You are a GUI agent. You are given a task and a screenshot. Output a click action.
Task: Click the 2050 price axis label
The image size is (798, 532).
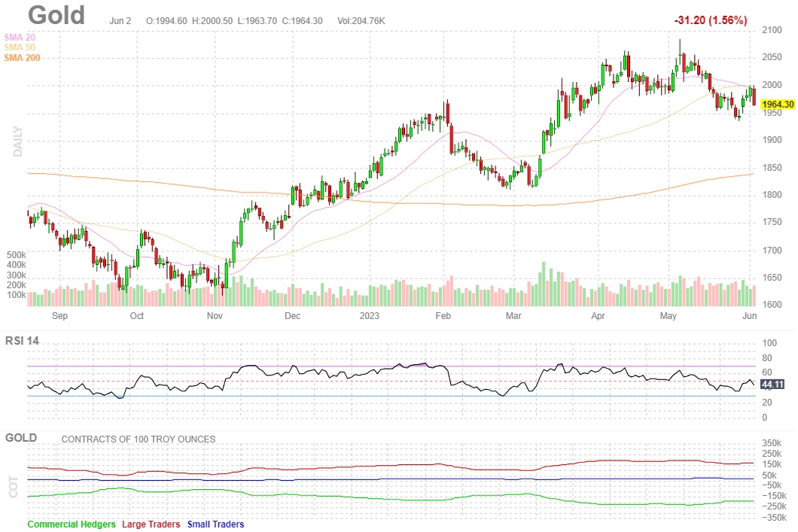pos(772,57)
